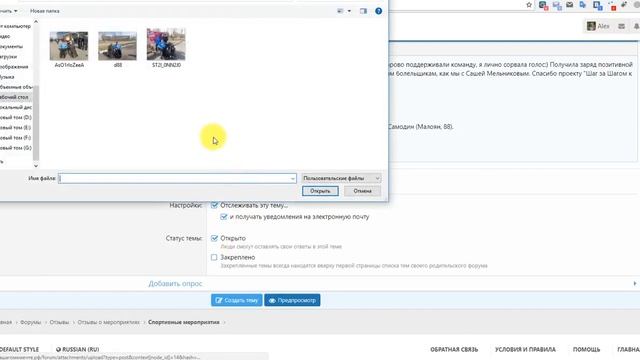640x360 pixels.
Task: Select 'Загрузки' in dialog sidebar
Action: [x=10, y=57]
